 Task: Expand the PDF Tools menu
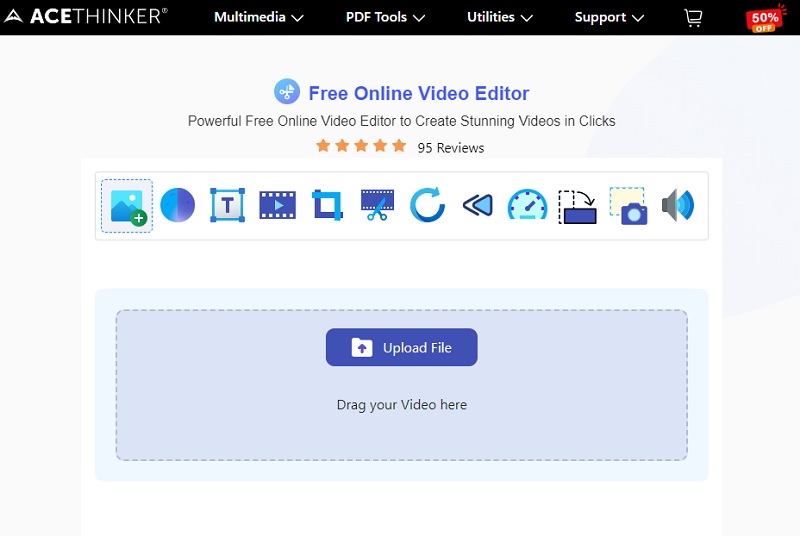[x=385, y=17]
